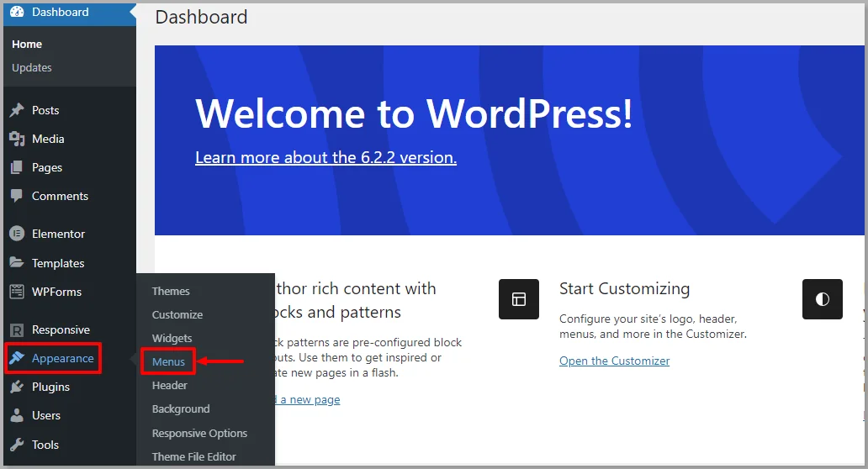Select Customize in Appearance submenu
Viewport: 868px width, 469px height.
pos(177,314)
